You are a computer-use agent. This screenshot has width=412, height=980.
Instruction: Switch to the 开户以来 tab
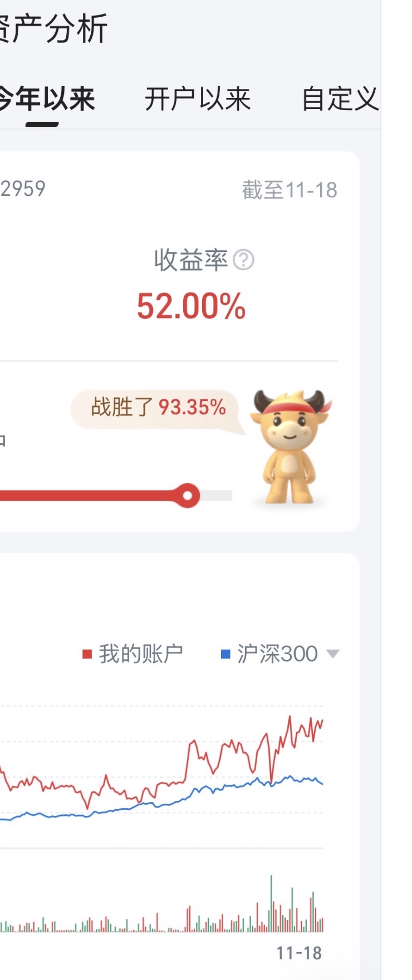click(x=198, y=100)
